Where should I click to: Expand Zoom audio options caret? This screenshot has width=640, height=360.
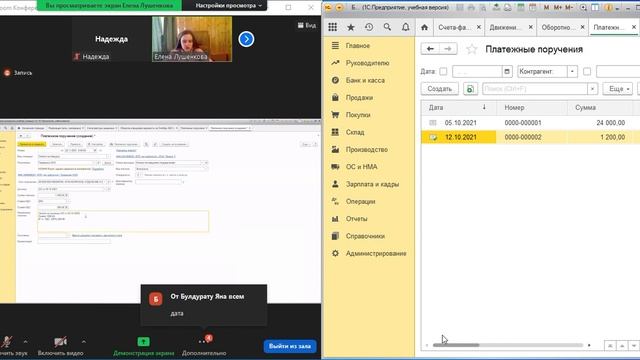click(25, 342)
